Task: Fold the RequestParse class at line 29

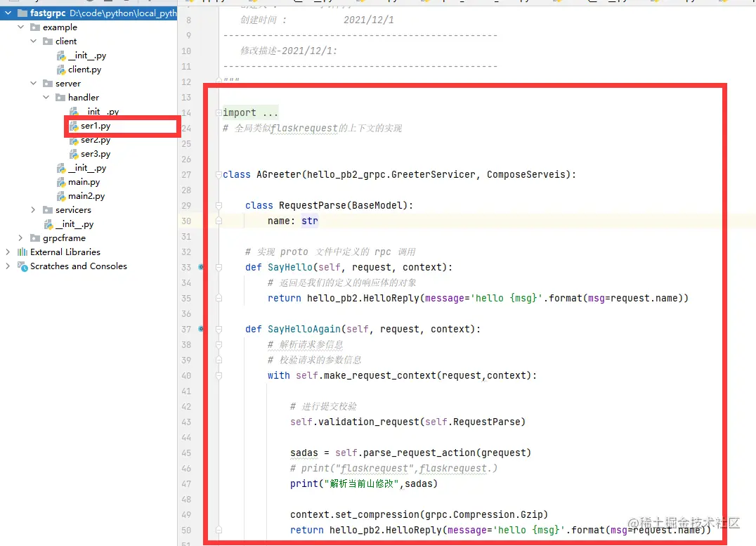Action: pyautogui.click(x=219, y=205)
